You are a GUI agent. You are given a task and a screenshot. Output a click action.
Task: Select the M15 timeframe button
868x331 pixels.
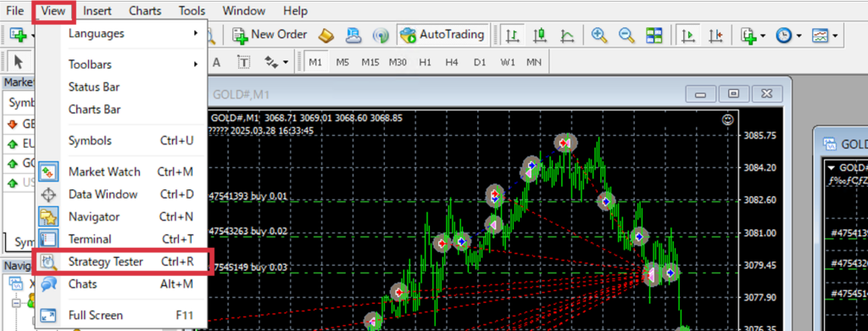tap(370, 62)
